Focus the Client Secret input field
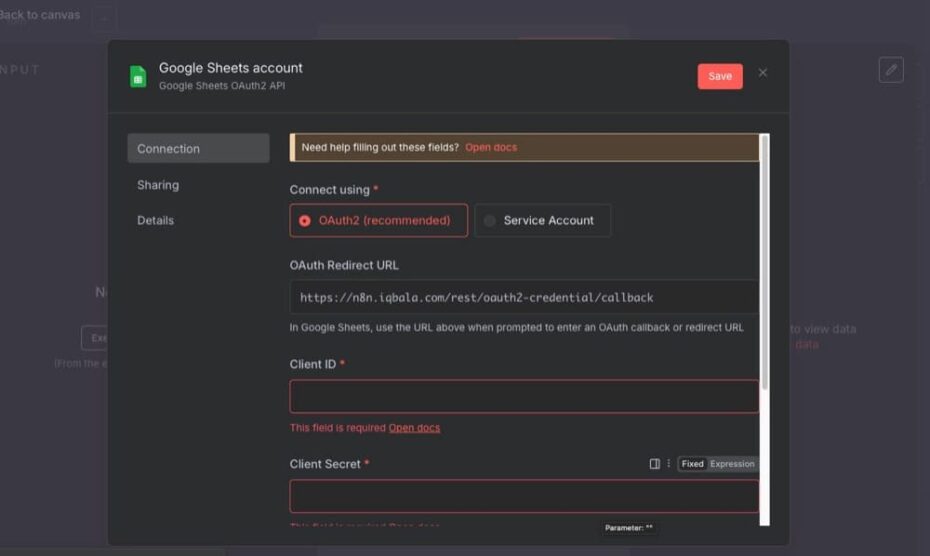 pos(524,495)
